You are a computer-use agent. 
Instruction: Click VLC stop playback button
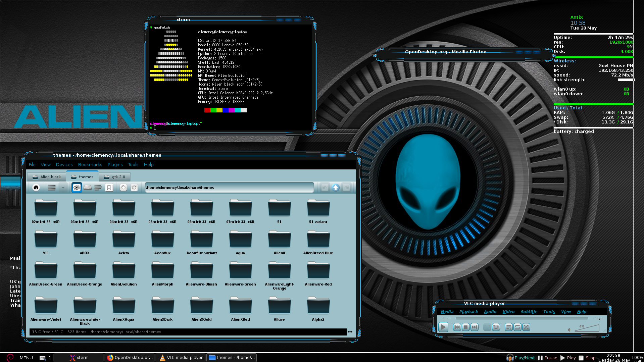465,327
